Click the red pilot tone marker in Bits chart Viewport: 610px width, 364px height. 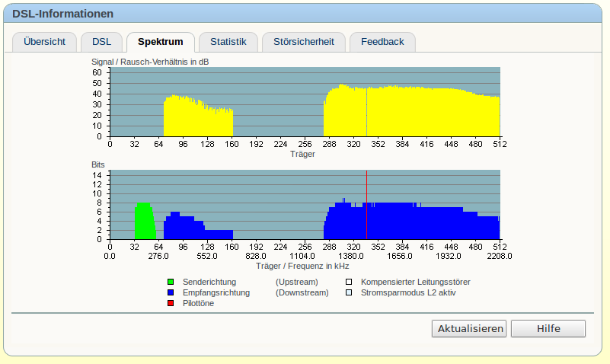(366, 205)
